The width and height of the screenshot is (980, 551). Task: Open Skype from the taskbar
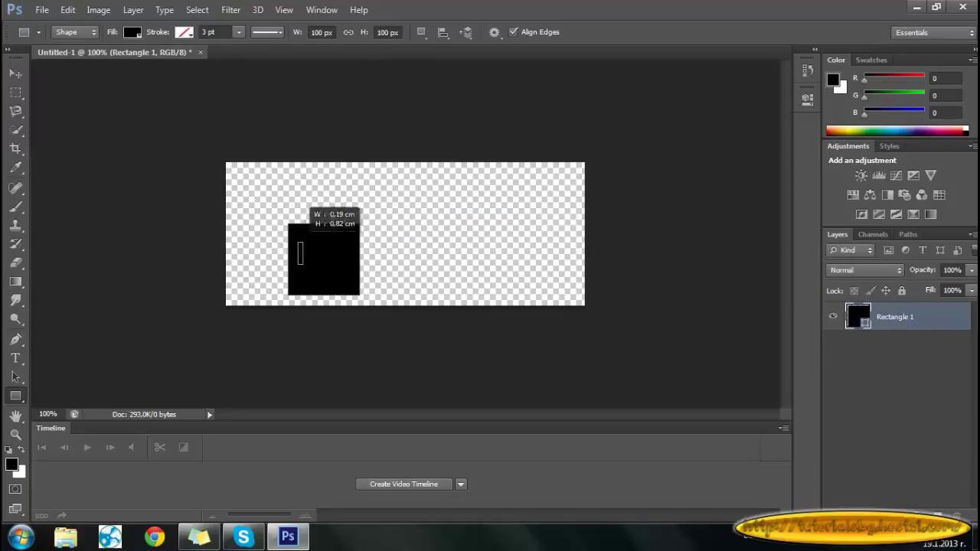(x=243, y=536)
